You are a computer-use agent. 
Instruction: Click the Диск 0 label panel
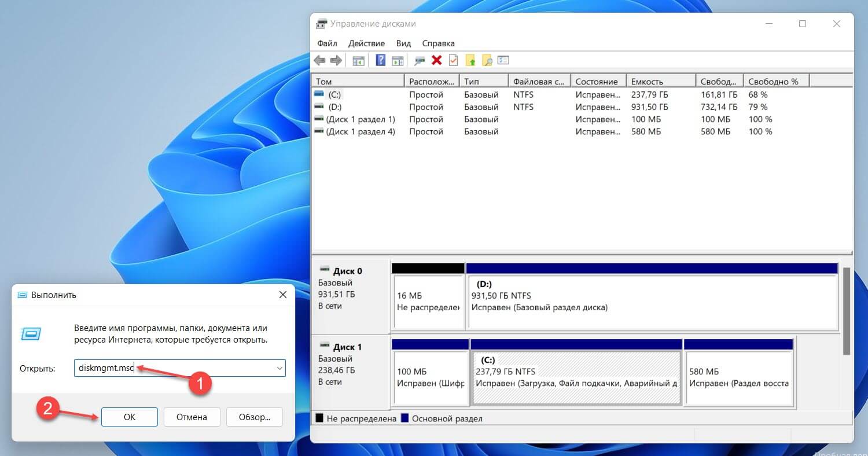point(351,295)
